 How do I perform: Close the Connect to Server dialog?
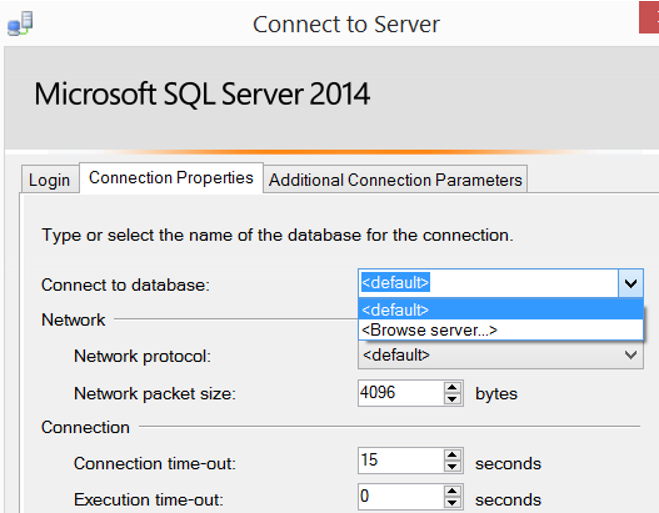tap(649, 18)
